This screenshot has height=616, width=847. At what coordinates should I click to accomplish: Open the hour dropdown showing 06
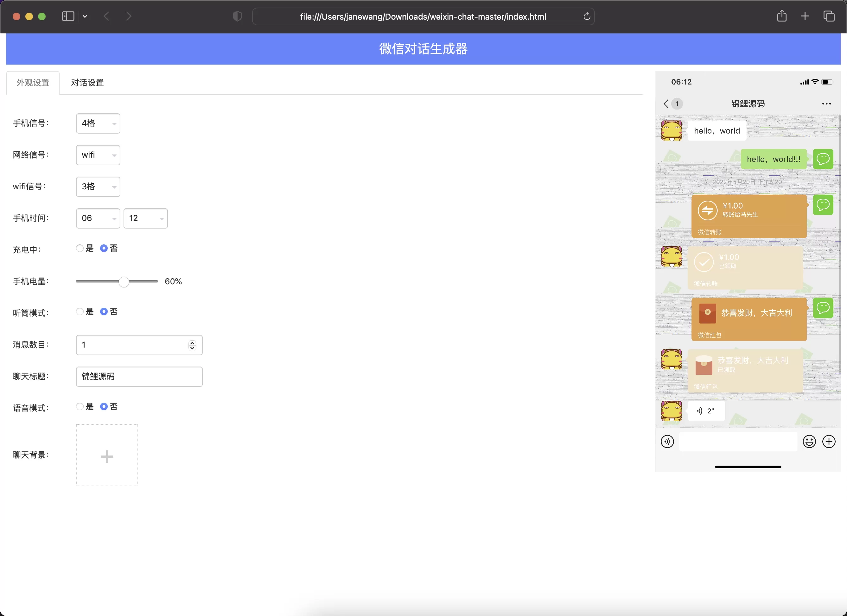point(98,218)
